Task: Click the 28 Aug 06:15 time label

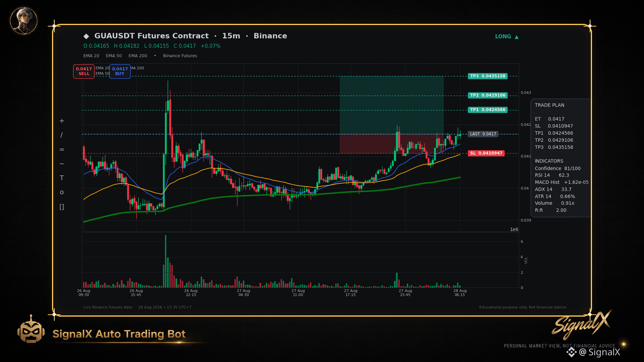Action: [x=460, y=293]
